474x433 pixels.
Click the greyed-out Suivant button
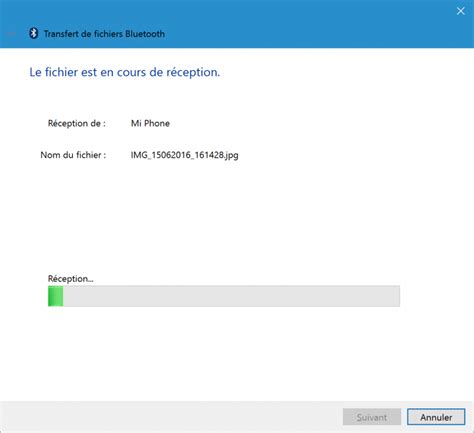(372, 417)
